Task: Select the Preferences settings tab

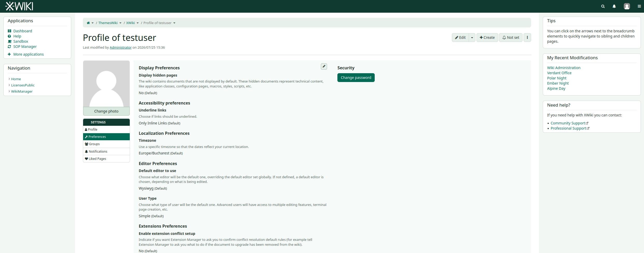Action: pos(106,137)
